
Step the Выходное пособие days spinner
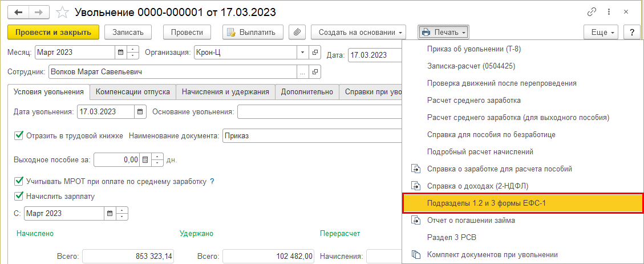pyautogui.click(x=157, y=160)
